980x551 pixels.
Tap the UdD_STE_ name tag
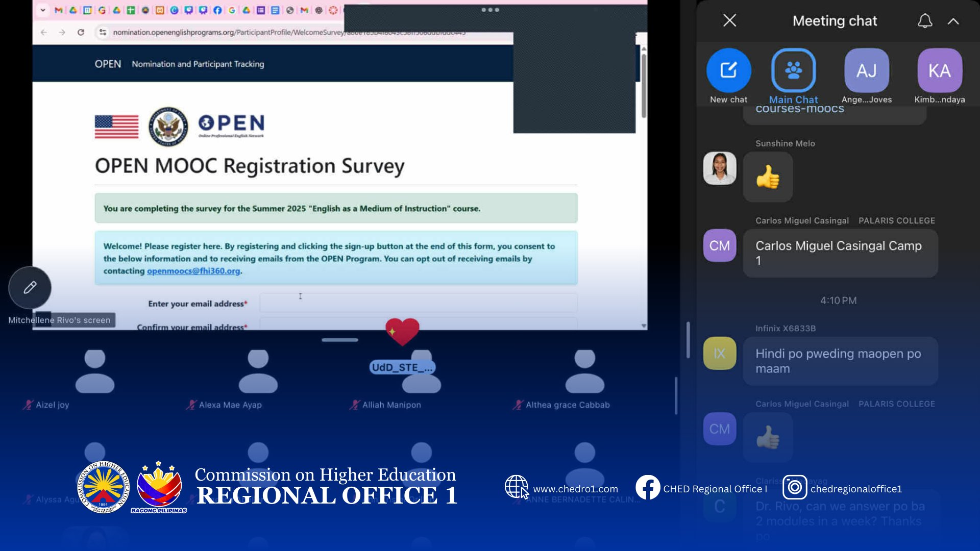402,367
